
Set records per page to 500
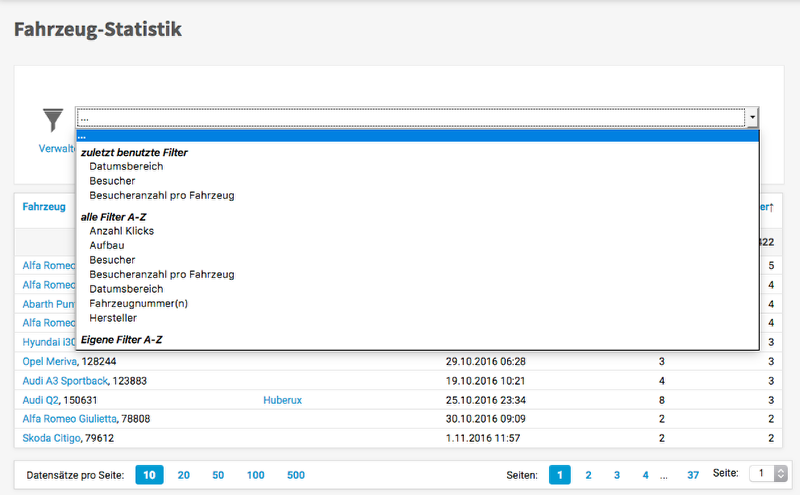pos(296,475)
